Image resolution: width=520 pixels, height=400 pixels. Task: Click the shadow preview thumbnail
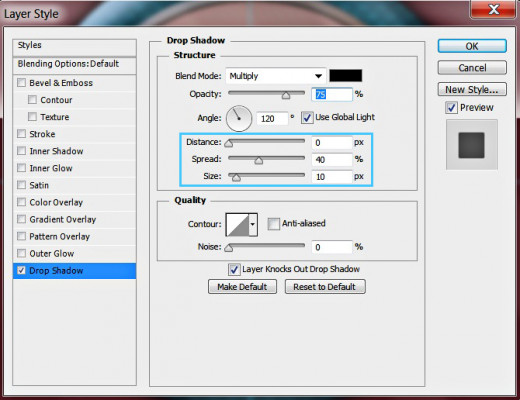point(471,145)
